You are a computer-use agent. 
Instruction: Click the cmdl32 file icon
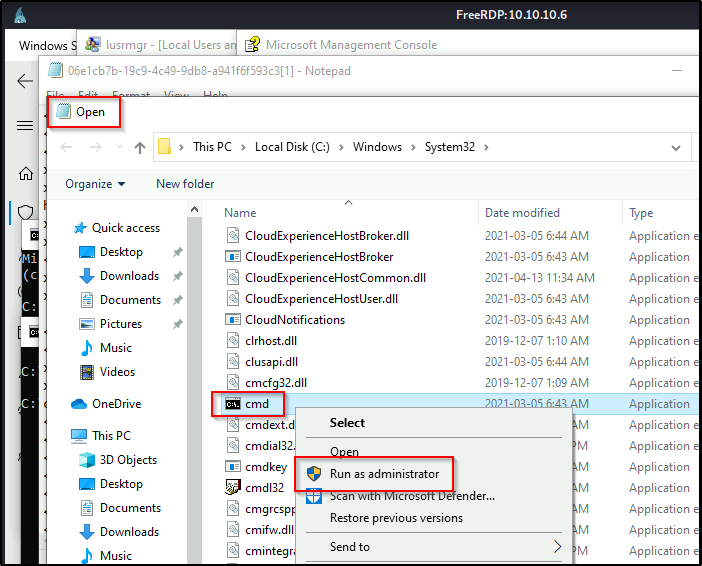(233, 488)
